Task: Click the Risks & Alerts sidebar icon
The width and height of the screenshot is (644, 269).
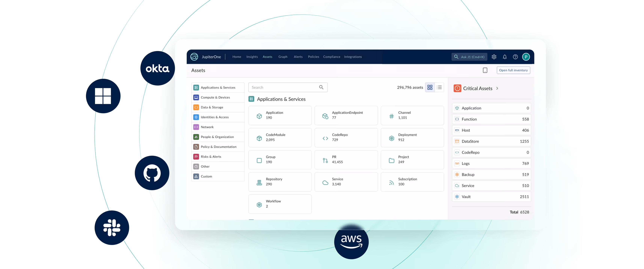Action: (196, 157)
